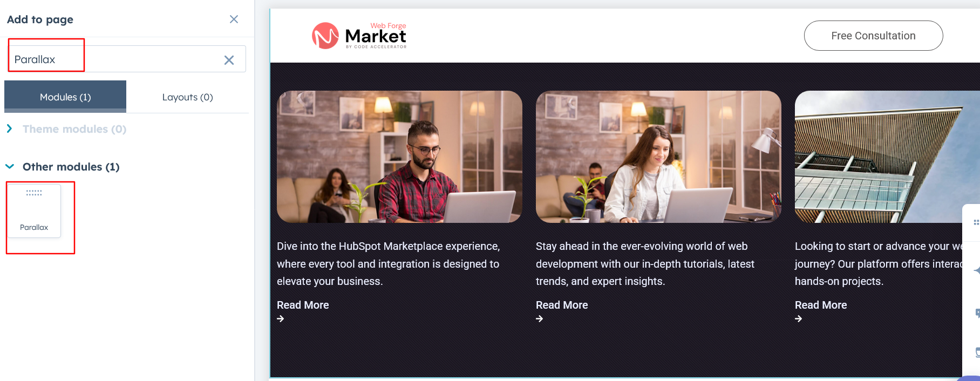Click the Web Forge Market logo

click(x=359, y=36)
